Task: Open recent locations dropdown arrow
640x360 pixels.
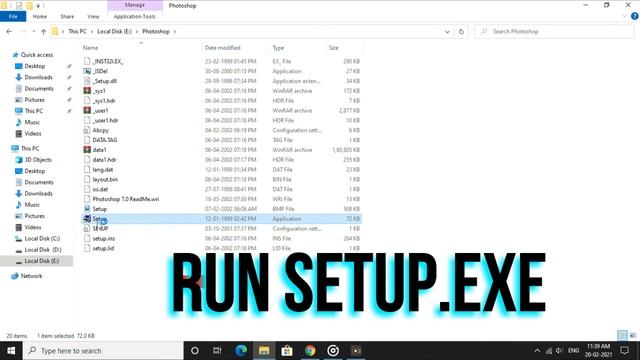Action: pyautogui.click(x=33, y=31)
